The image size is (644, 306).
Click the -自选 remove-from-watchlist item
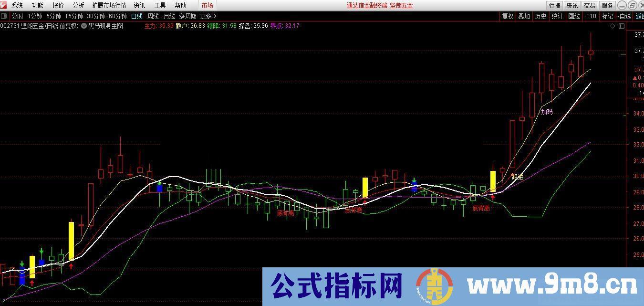[x=624, y=16]
